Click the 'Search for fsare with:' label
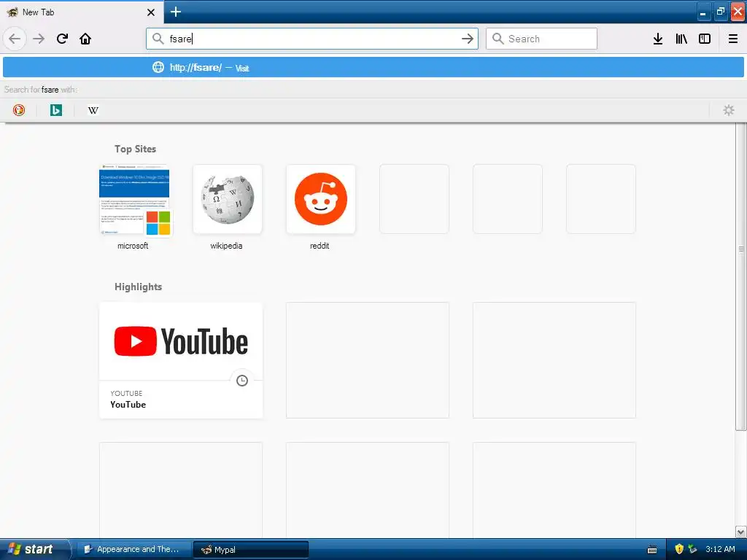747x560 pixels. (x=41, y=90)
